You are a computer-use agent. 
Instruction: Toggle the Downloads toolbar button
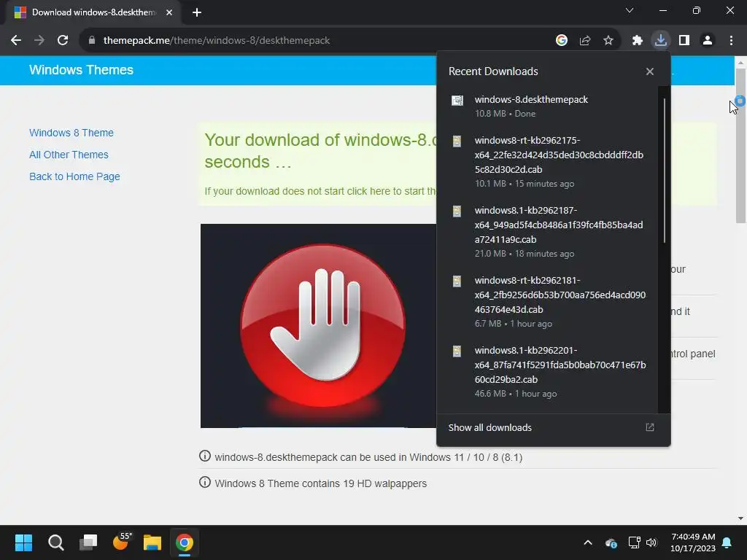pyautogui.click(x=661, y=41)
